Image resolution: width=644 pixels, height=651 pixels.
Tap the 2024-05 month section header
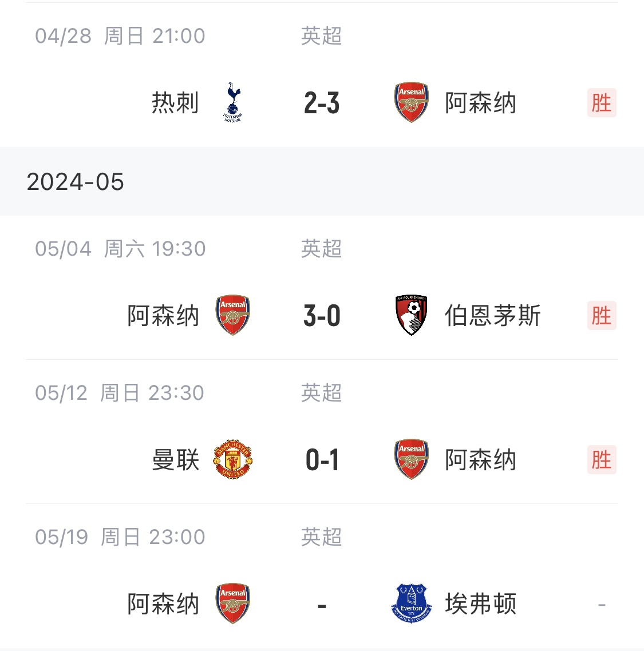coord(76,182)
